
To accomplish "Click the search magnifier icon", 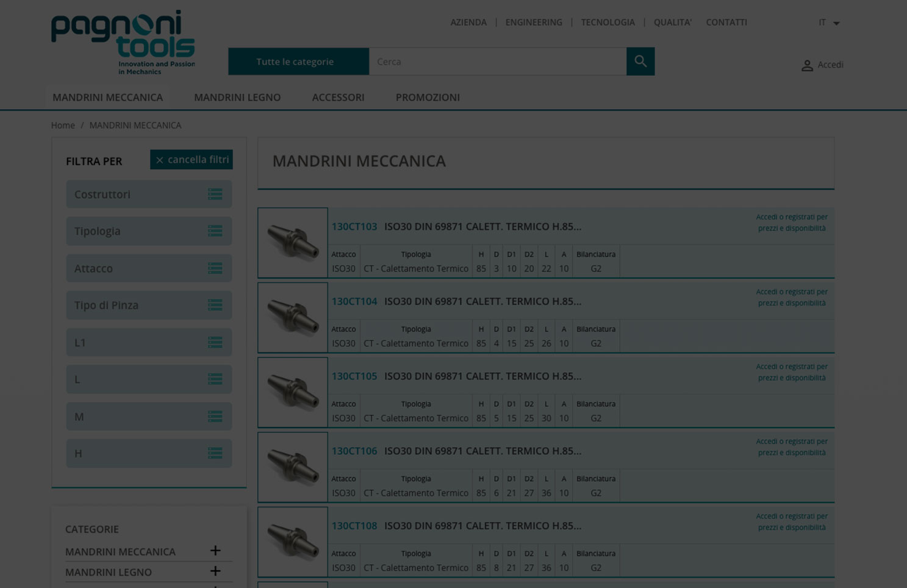I will (640, 61).
